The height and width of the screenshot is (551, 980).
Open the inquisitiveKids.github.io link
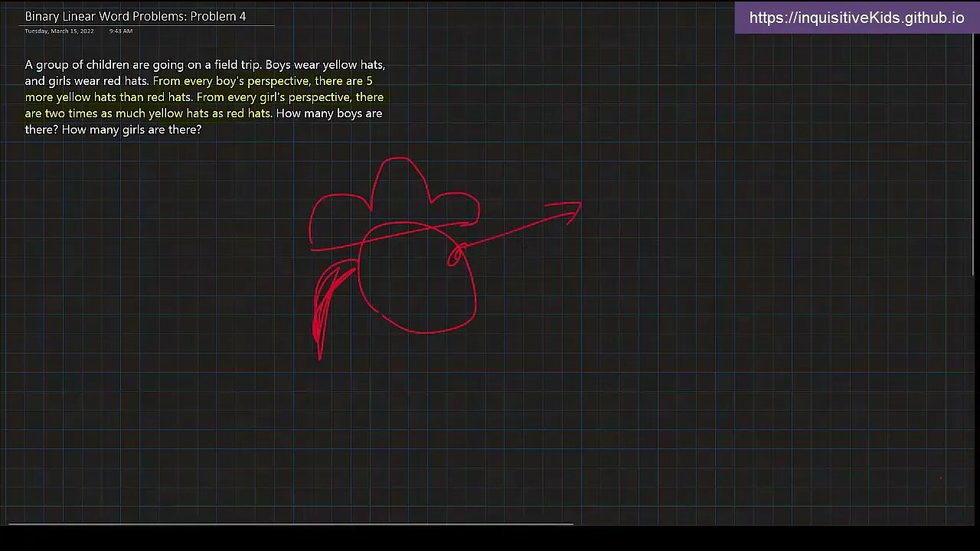857,18
